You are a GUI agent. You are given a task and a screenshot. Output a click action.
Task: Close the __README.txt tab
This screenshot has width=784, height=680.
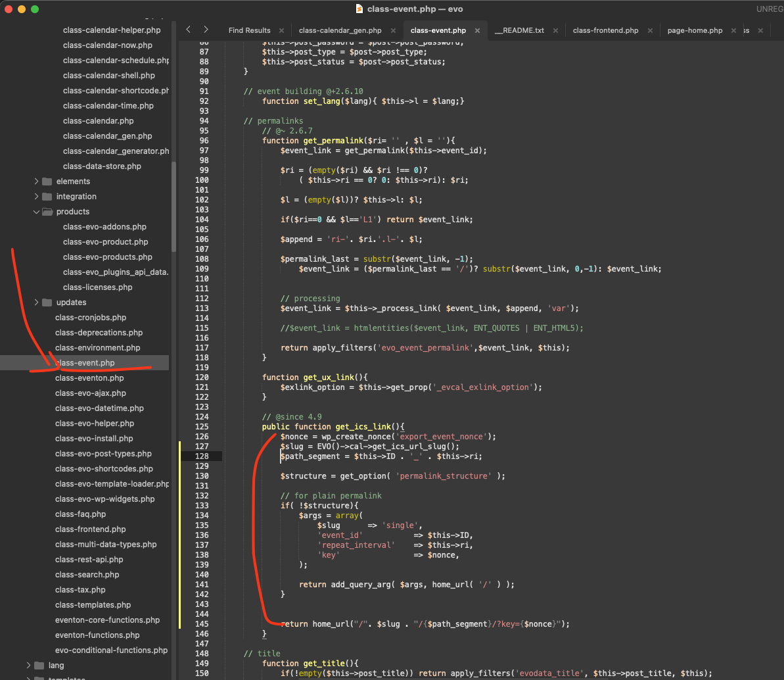(x=556, y=30)
